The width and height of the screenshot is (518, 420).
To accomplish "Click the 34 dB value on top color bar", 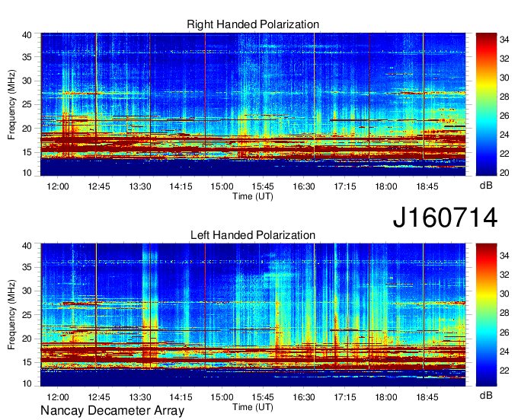I will pyautogui.click(x=504, y=40).
